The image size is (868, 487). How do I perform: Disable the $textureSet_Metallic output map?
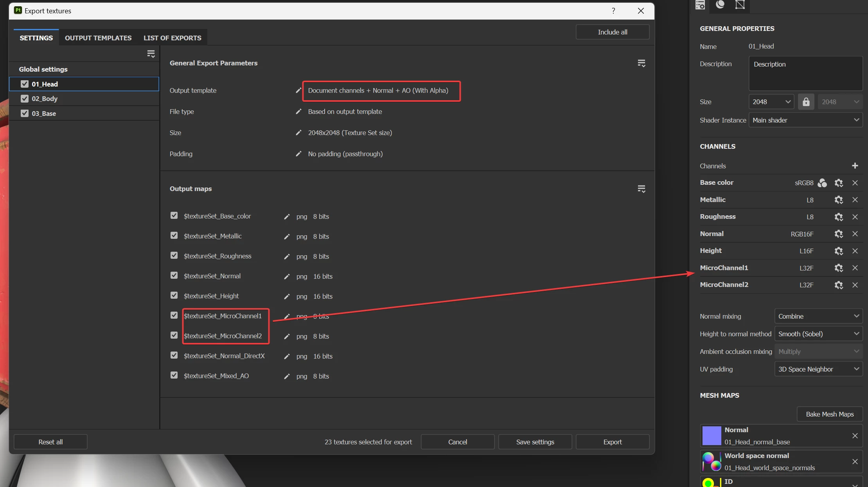[x=174, y=236]
